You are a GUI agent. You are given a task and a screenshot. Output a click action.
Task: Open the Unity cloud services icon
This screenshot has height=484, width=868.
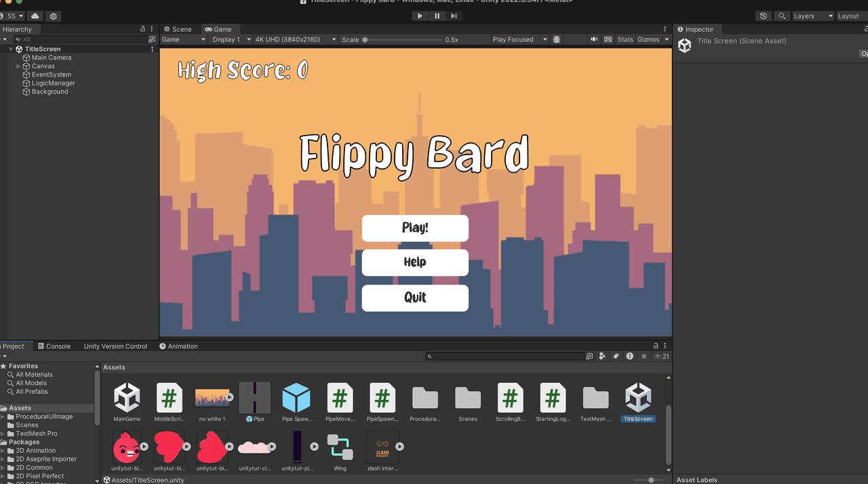tap(35, 16)
